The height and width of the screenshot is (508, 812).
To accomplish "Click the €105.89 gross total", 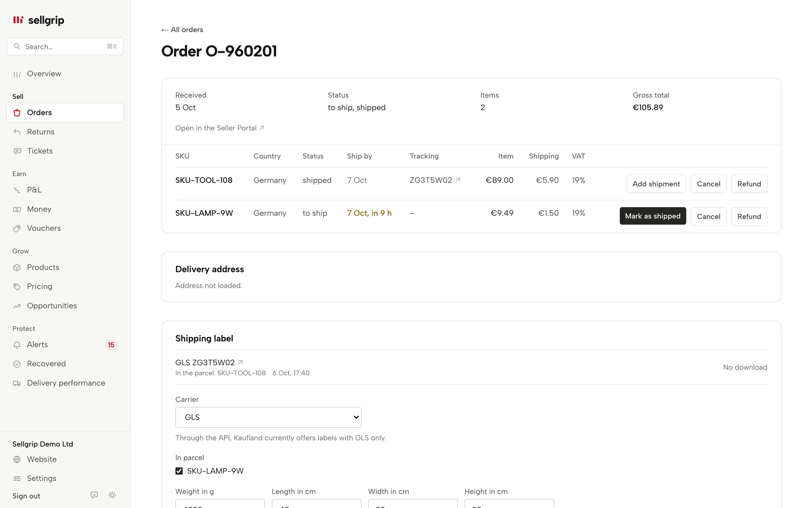I will pyautogui.click(x=648, y=108).
